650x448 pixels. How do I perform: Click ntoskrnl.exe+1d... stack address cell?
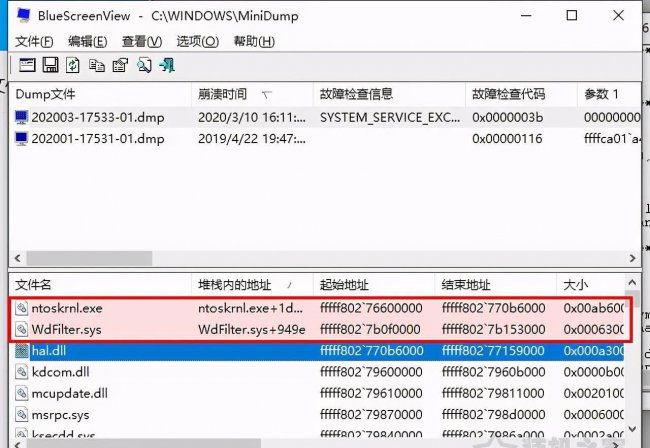250,308
